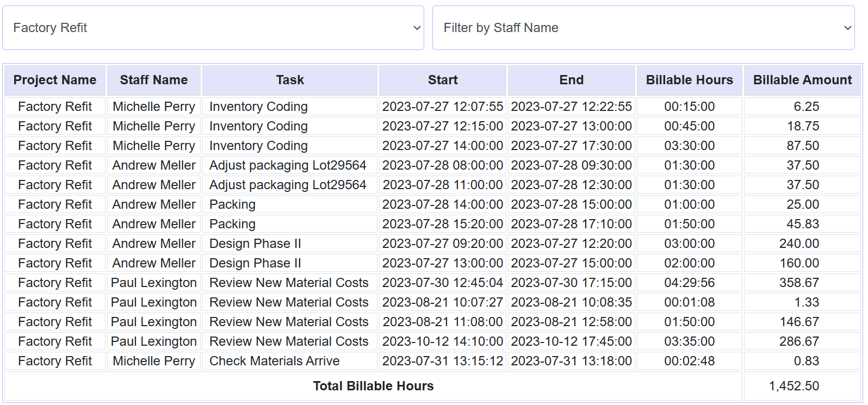
Task: Click the Total Billable Hours row
Action: pyautogui.click(x=373, y=386)
